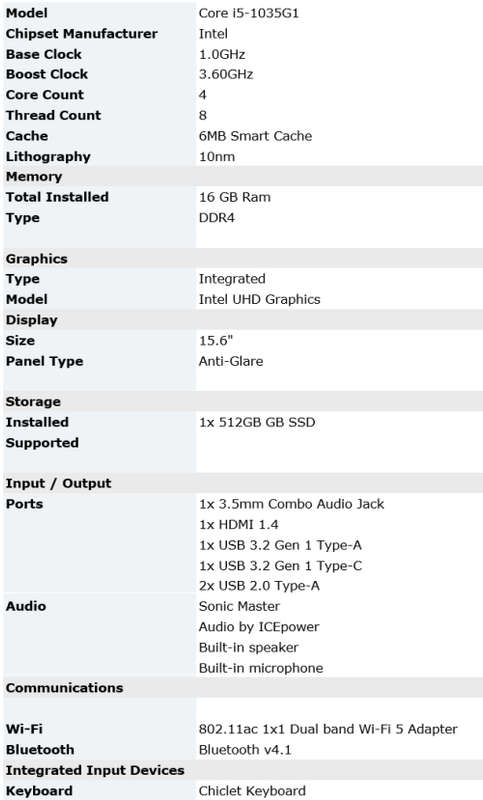Click the 2x USB 2.0 Type-A entry

[259, 586]
